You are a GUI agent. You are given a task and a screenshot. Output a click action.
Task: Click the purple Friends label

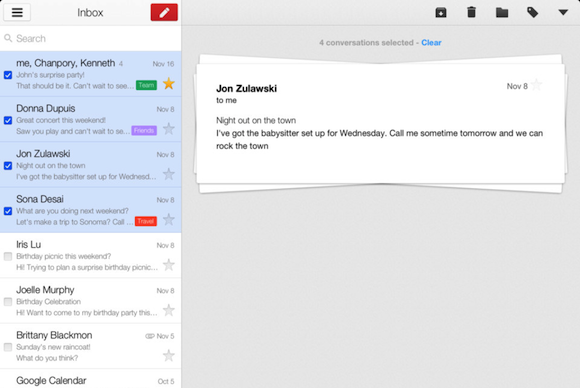(144, 131)
